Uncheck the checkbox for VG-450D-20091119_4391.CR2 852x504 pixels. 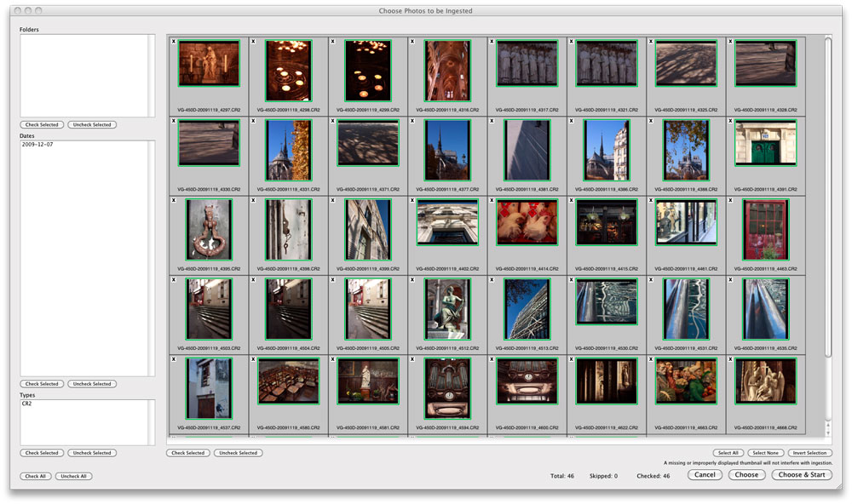(730, 121)
